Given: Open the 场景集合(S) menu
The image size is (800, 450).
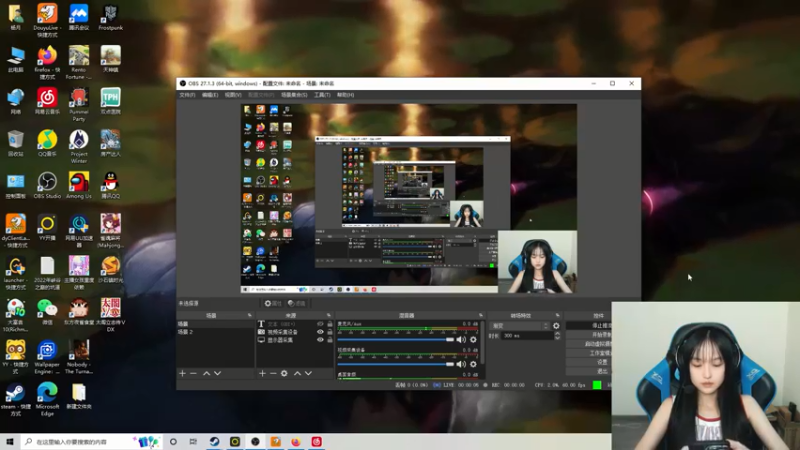Looking at the screenshot, I should tap(294, 95).
